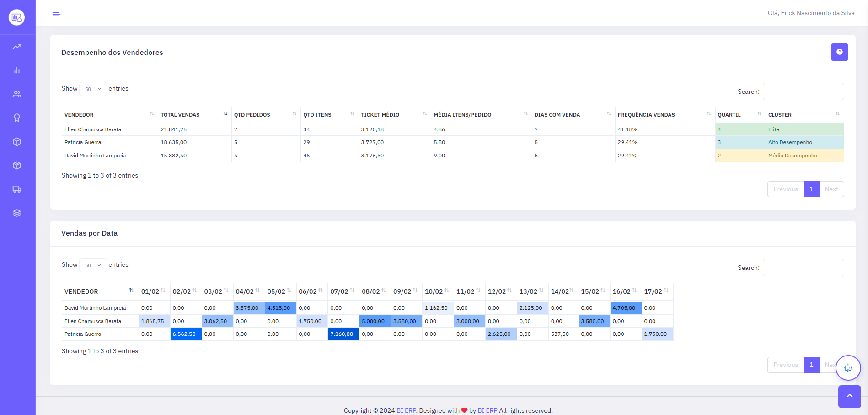This screenshot has width=868, height=415.
Task: Toggle the hamburger menu icon
Action: [56, 13]
